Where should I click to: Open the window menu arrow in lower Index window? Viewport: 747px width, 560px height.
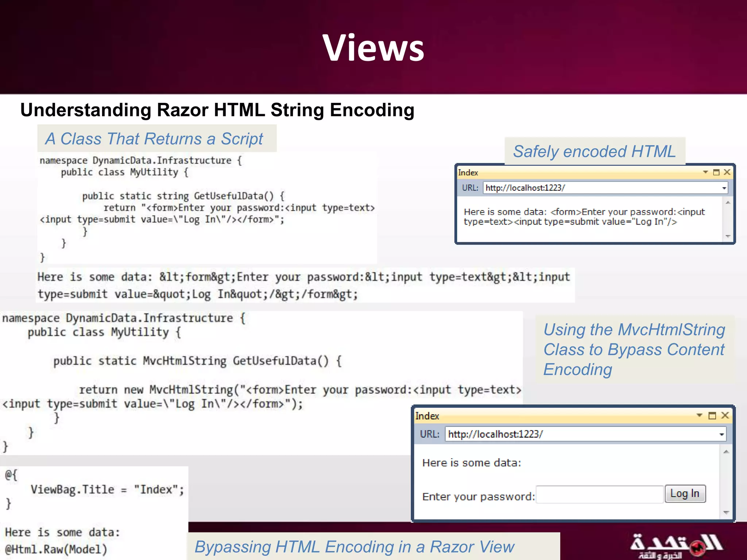point(699,415)
